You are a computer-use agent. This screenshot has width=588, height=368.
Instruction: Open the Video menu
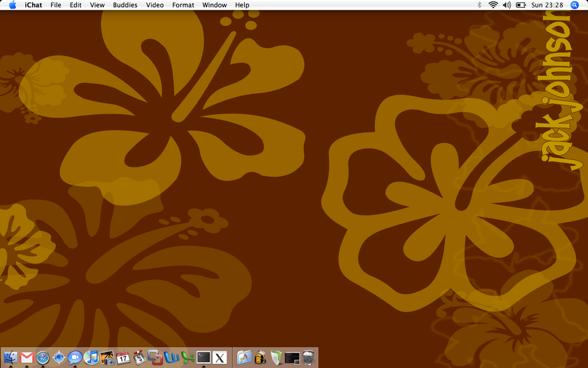point(155,5)
